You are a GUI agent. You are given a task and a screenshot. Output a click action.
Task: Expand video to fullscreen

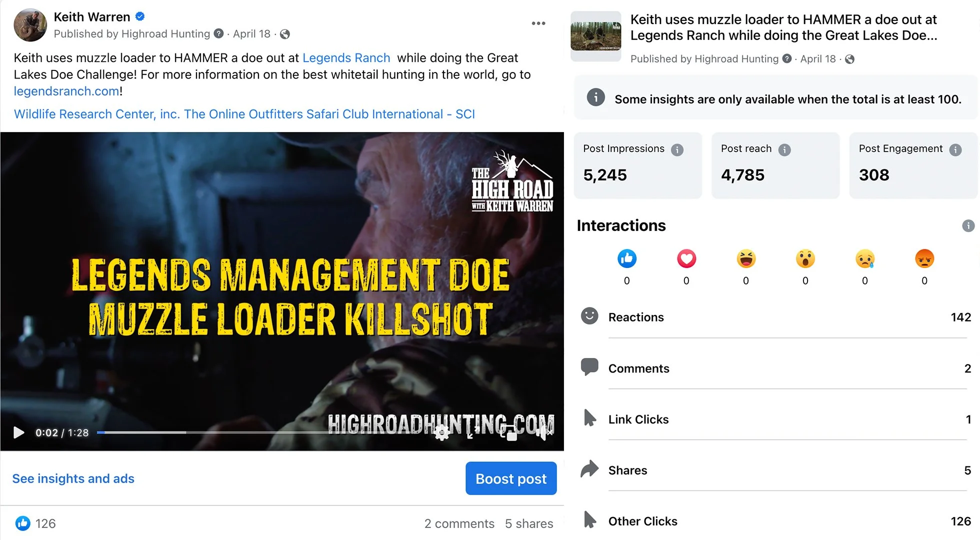point(471,433)
